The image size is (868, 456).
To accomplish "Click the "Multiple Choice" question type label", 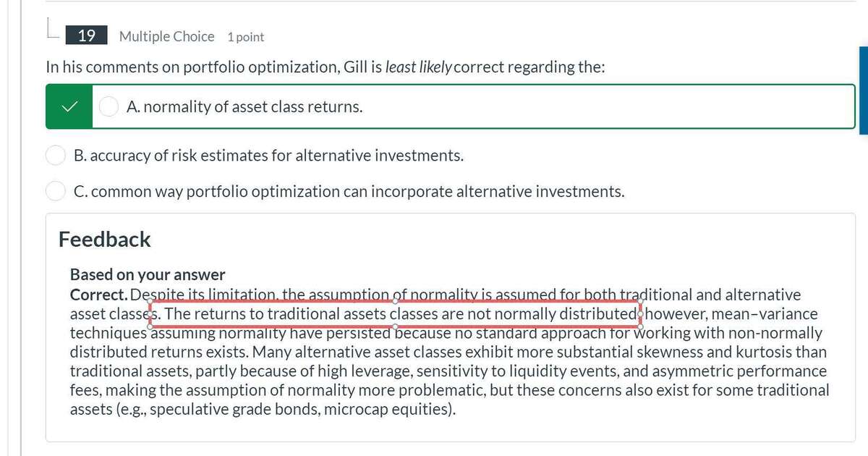I will click(x=166, y=36).
